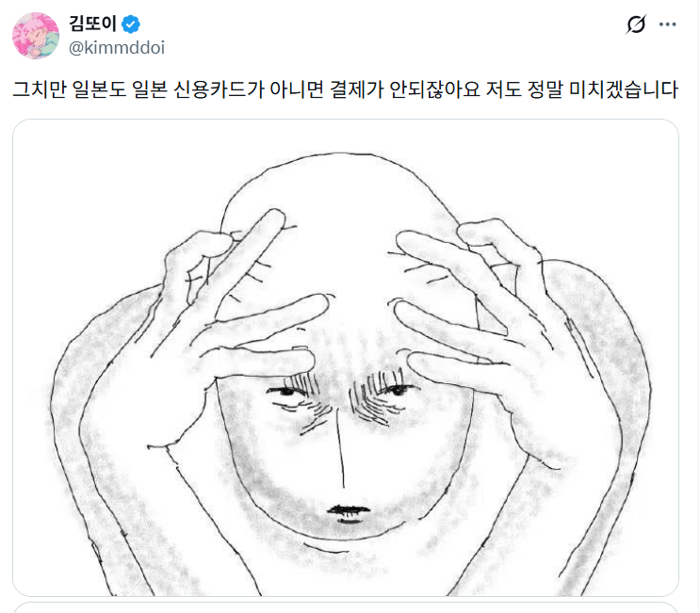Click the figure's left eye in drawing
Screen dimensions: 700x613
pyautogui.click(x=285, y=393)
